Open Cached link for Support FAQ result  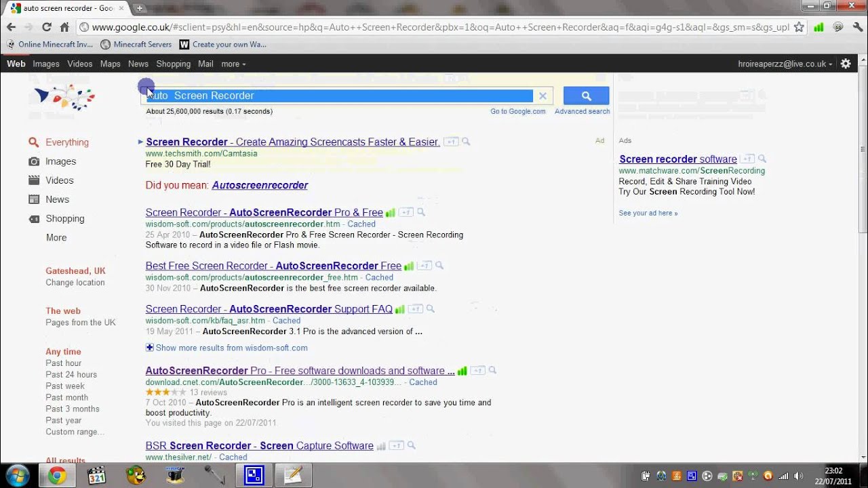click(286, 321)
